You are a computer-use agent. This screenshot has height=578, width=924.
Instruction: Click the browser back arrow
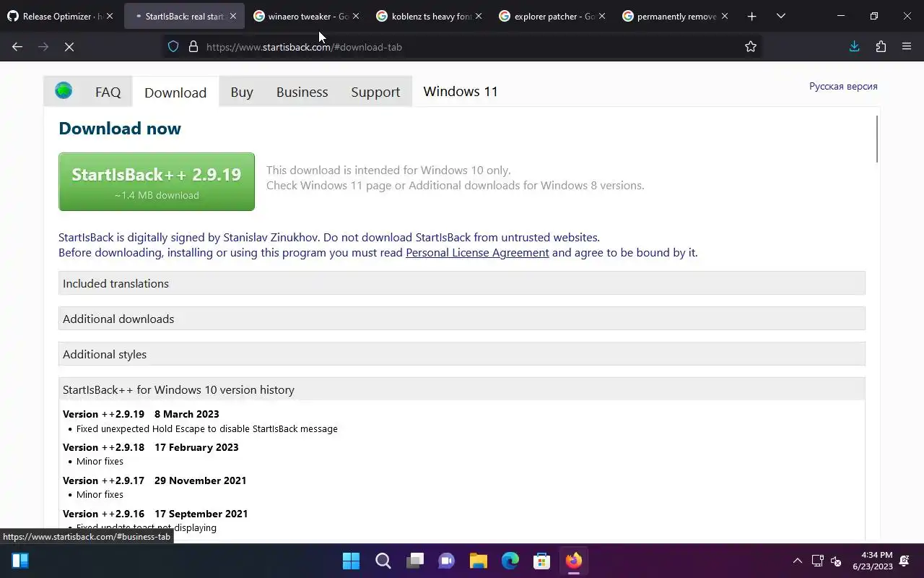[17, 47]
